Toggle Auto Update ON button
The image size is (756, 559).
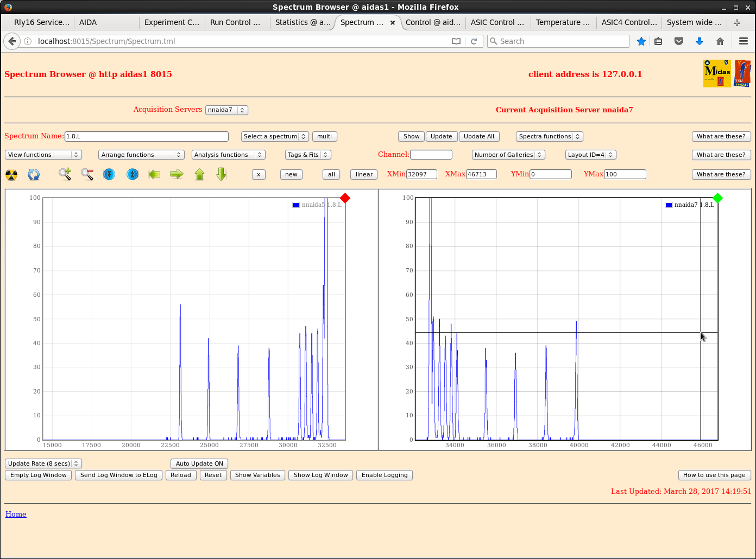click(x=199, y=463)
